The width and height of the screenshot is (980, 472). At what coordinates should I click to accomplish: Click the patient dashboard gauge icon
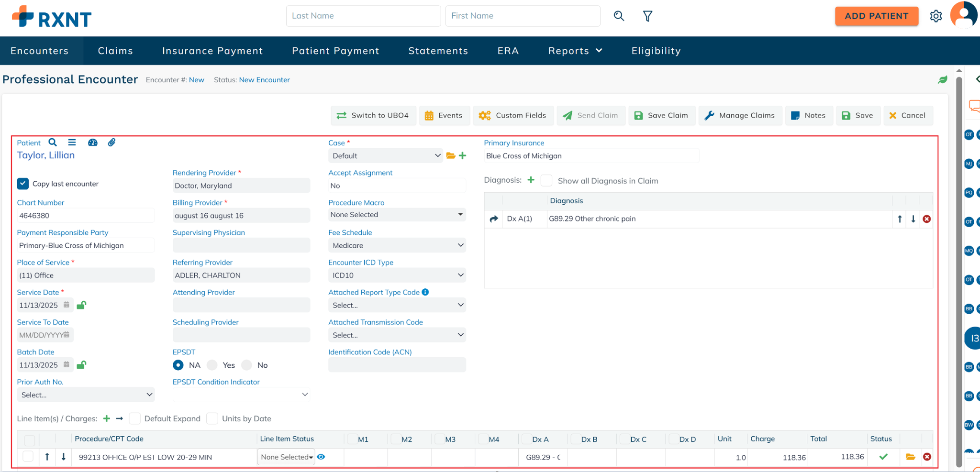point(93,143)
